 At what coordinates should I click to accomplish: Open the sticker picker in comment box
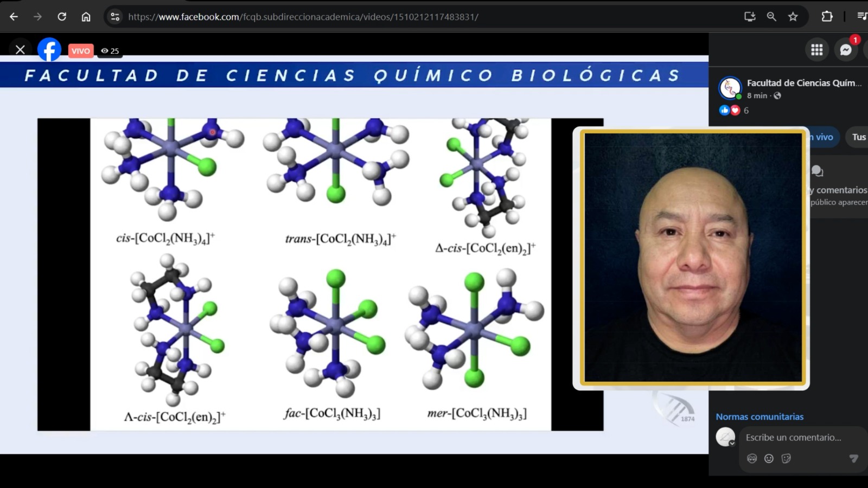coord(786,459)
